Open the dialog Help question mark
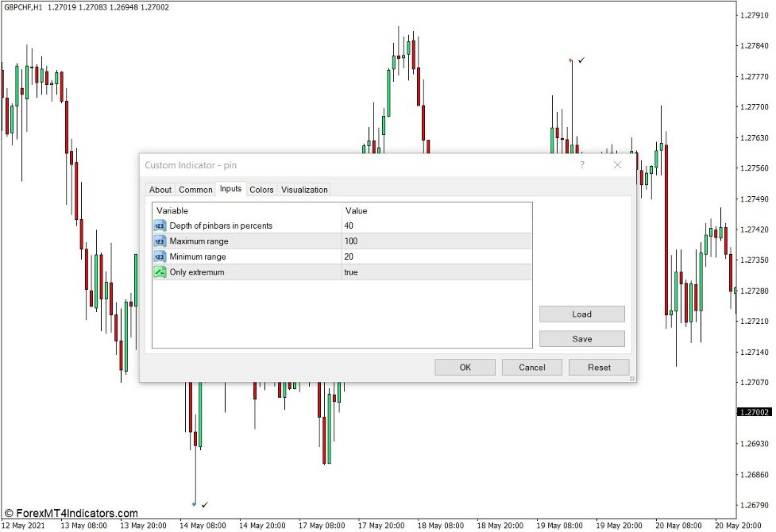Viewport: 776px width, 532px height. click(x=581, y=164)
